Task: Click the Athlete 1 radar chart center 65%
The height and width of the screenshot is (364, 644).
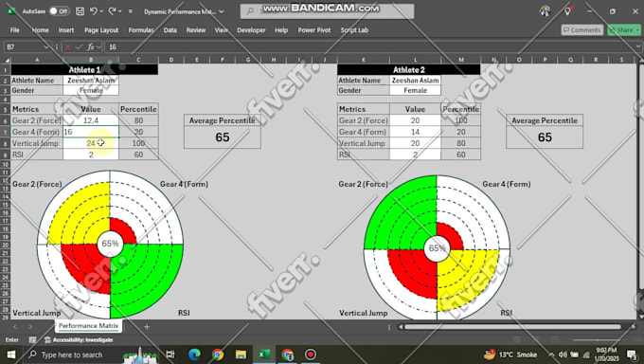Action: (x=110, y=244)
